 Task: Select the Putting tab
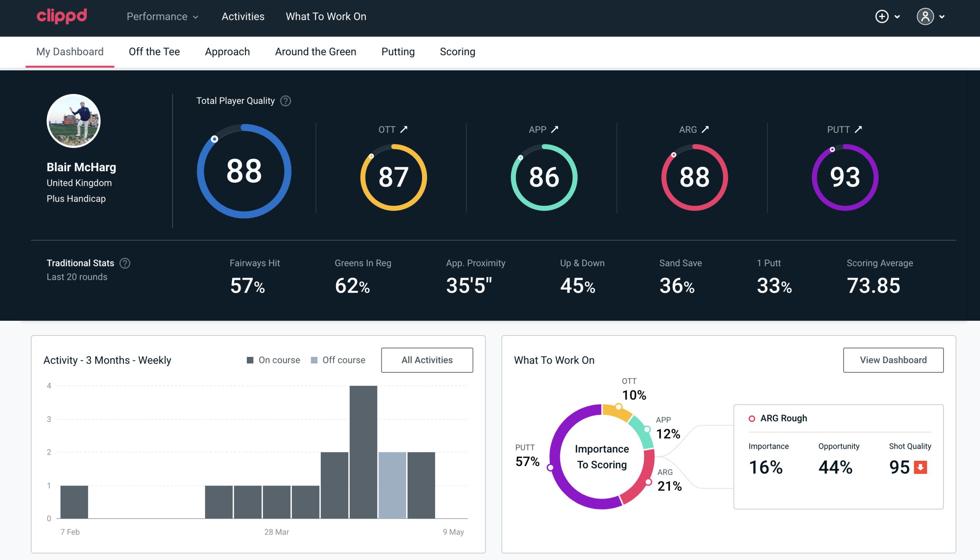[398, 51]
